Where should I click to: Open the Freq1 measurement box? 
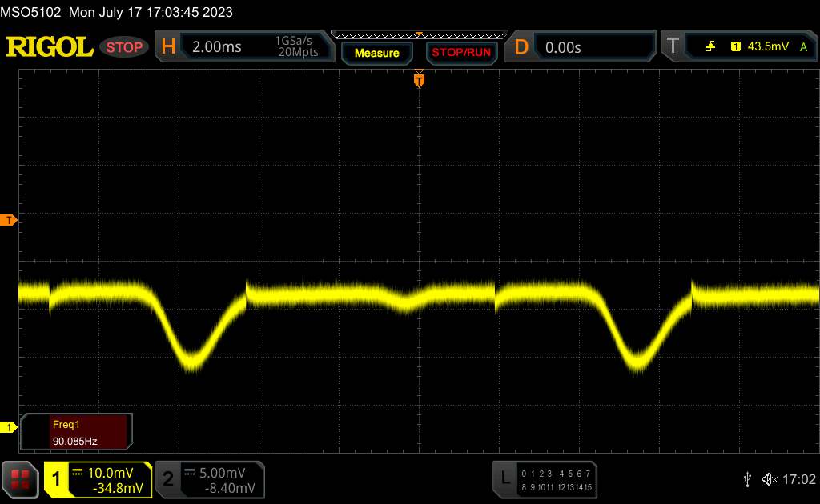coord(76,432)
